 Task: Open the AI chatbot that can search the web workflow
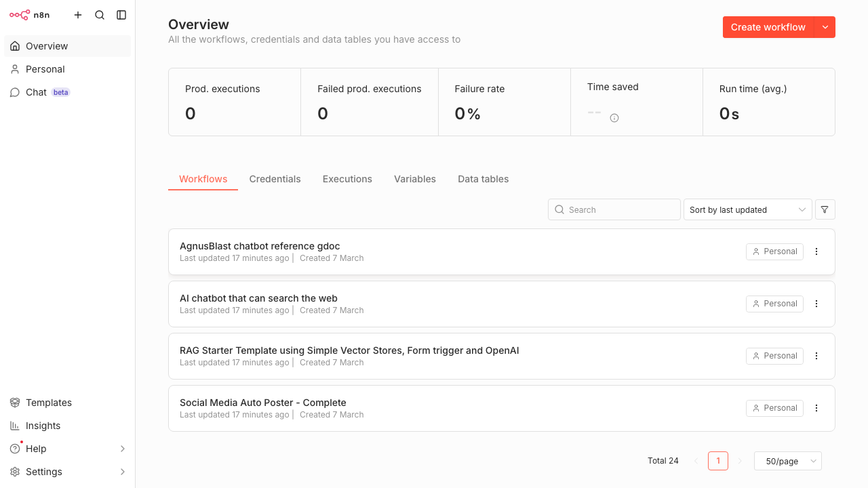tap(258, 298)
